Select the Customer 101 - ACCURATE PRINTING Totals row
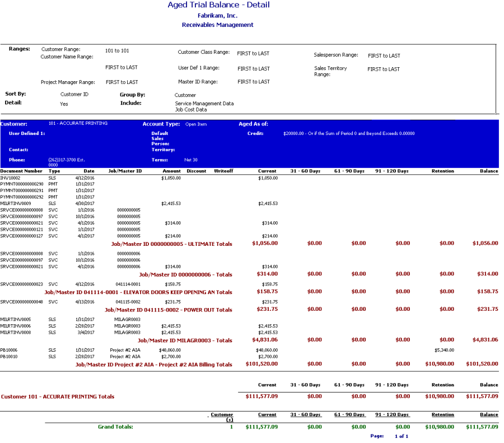504x443 pixels. click(x=58, y=397)
